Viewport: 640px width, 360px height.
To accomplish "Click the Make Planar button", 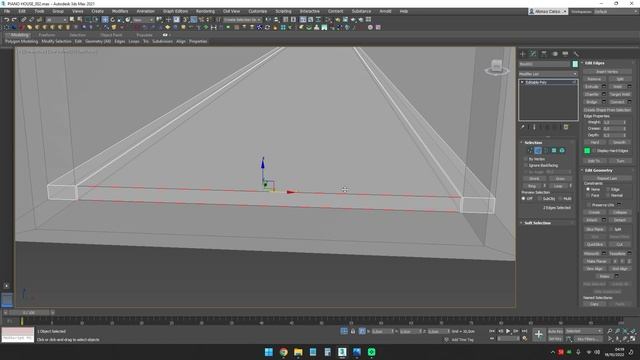I will (596, 261).
